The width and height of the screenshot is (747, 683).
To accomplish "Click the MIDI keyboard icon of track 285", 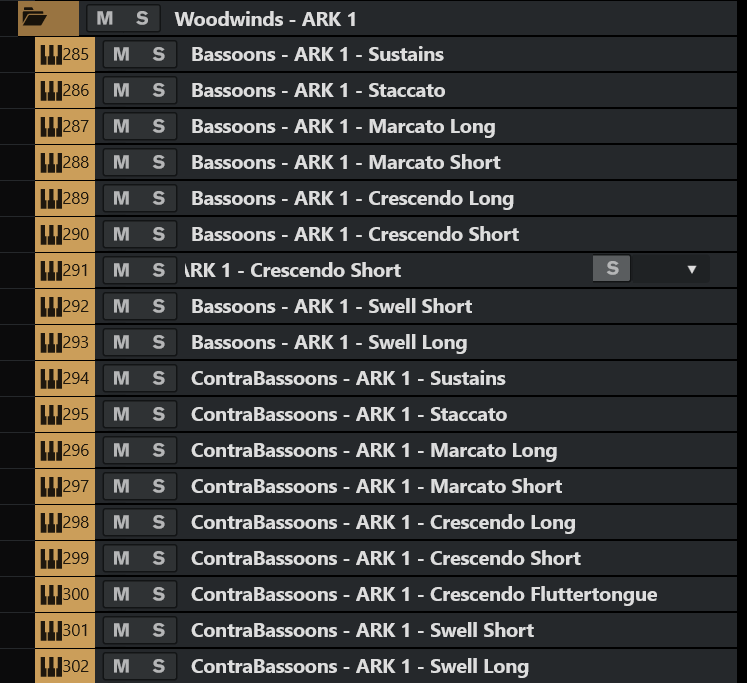I will 51,54.
